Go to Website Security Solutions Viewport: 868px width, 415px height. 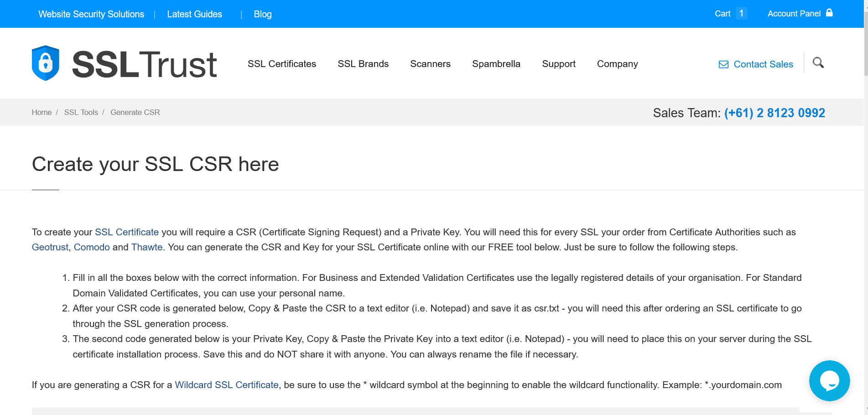click(91, 14)
